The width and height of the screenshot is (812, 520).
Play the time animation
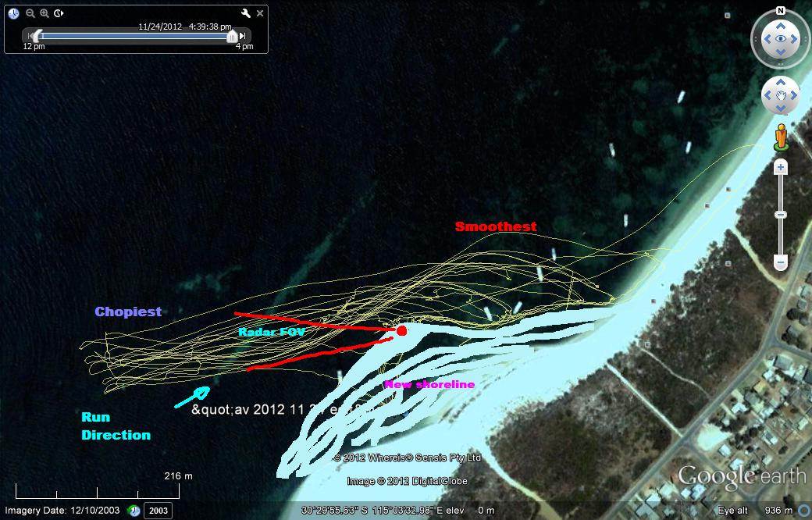(x=59, y=13)
